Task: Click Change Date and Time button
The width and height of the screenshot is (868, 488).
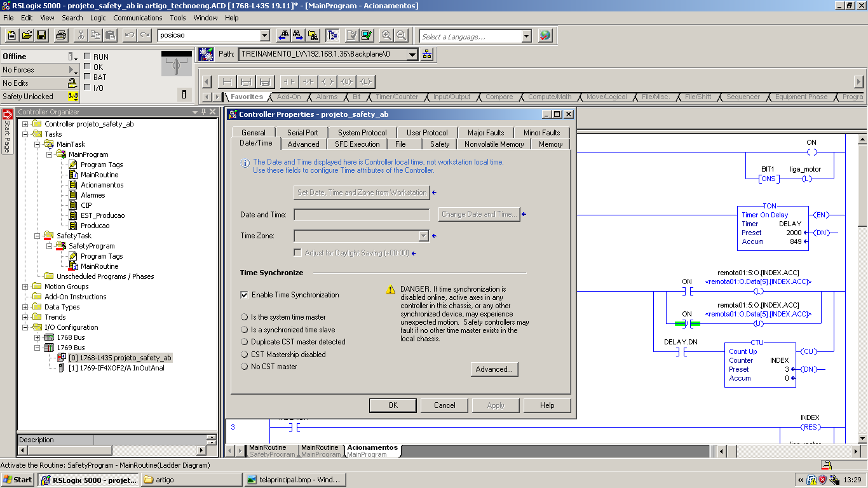Action: coord(479,214)
